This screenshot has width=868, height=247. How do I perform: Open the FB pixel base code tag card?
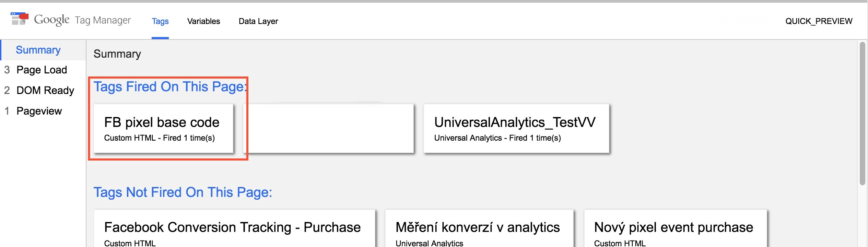164,129
